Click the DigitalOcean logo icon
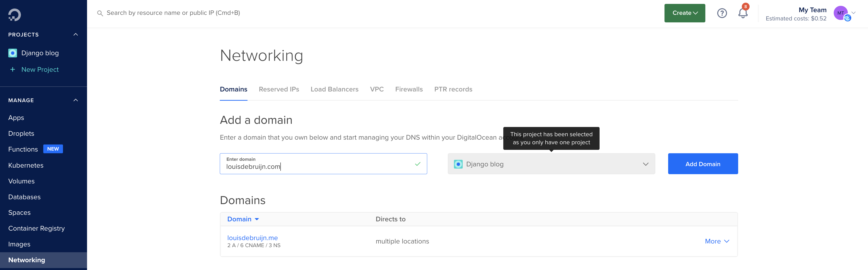 coord(15,15)
